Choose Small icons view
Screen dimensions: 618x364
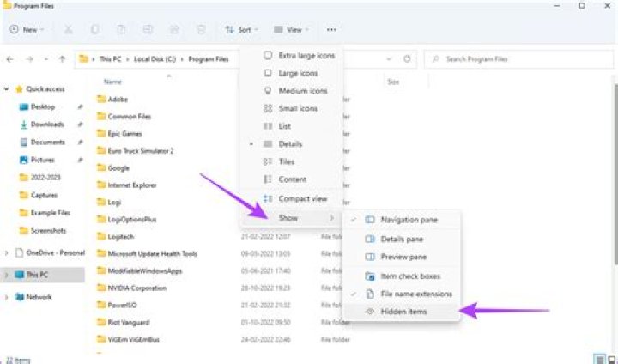[x=291, y=108]
